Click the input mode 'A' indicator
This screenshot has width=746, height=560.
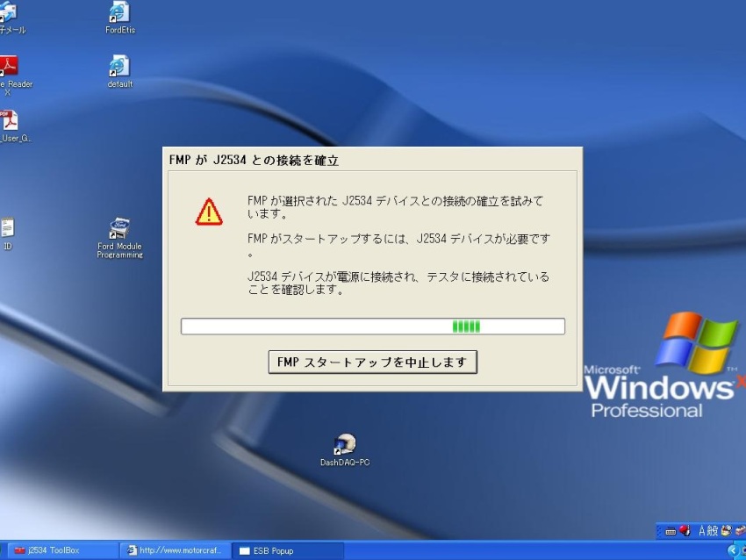coord(702,530)
